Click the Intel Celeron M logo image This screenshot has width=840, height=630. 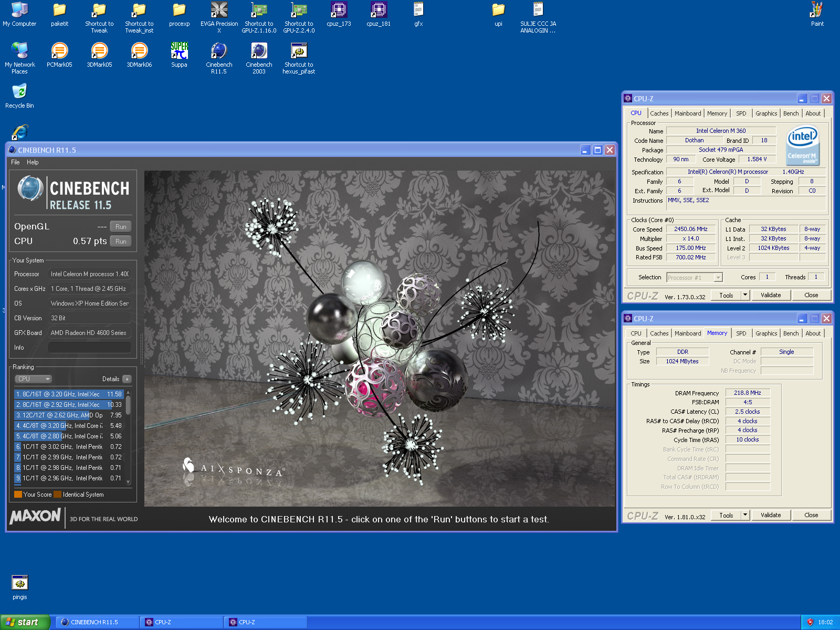coord(803,145)
